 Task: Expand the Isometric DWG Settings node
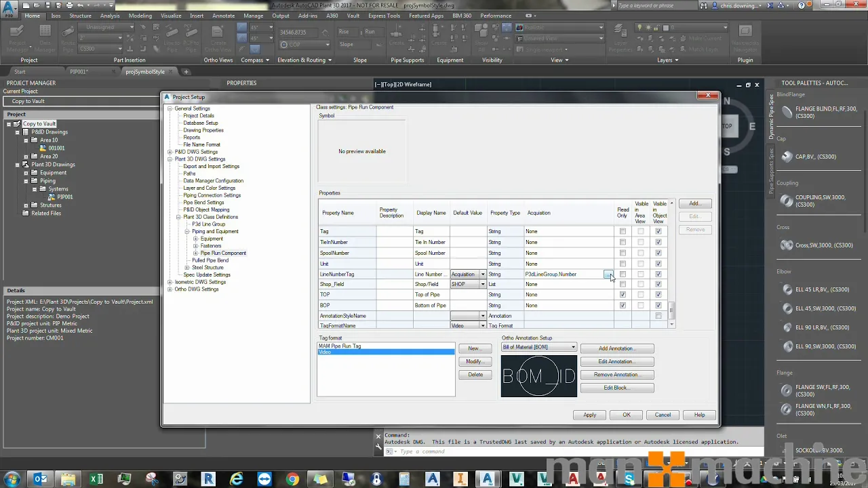click(x=170, y=282)
